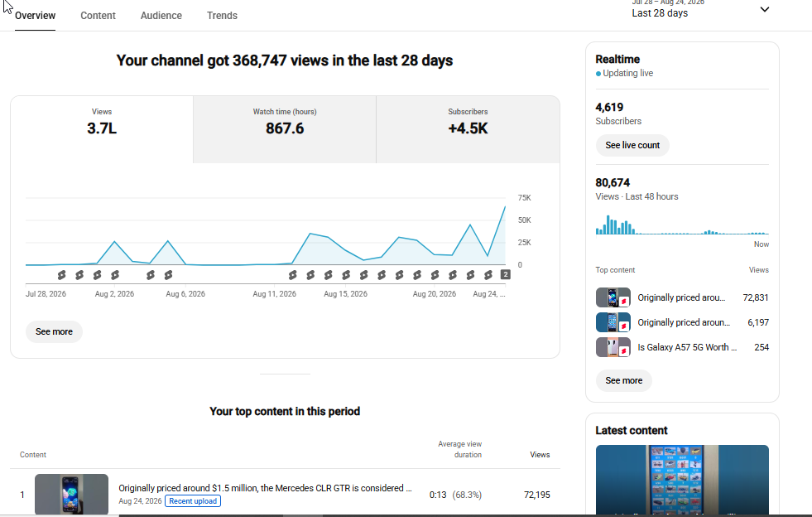Open the Latest content video thumbnail
Screen dimensions: 812x517
point(682,480)
